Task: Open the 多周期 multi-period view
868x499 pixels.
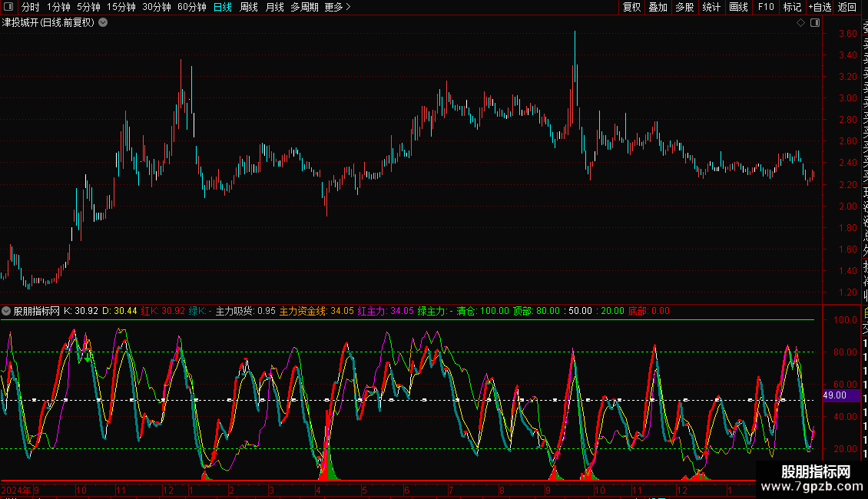Action: coord(304,8)
